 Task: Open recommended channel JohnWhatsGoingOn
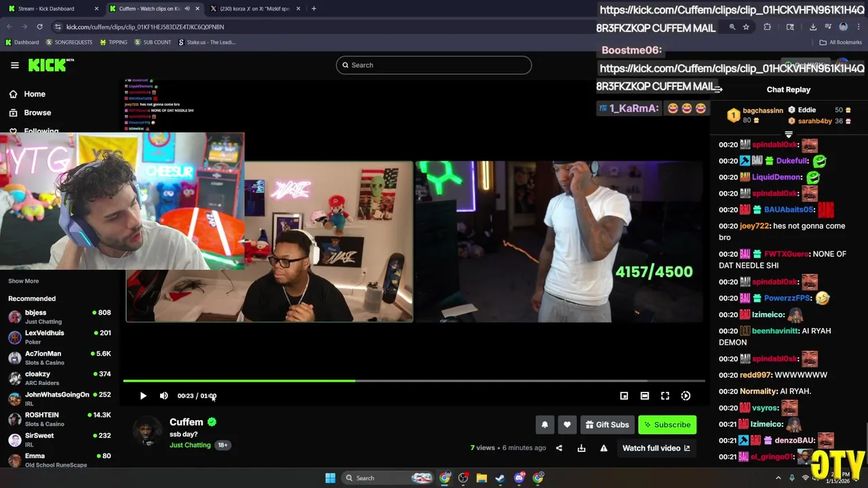click(x=60, y=399)
